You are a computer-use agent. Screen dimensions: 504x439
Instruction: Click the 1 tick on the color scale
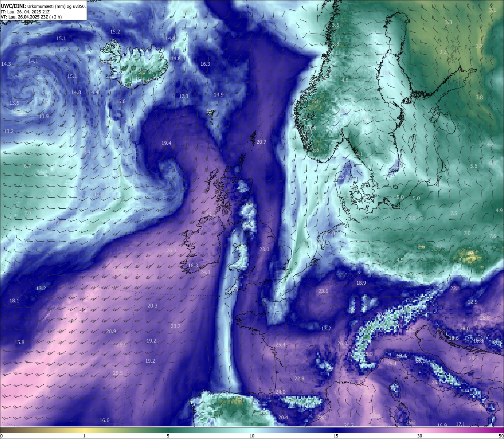click(x=84, y=436)
